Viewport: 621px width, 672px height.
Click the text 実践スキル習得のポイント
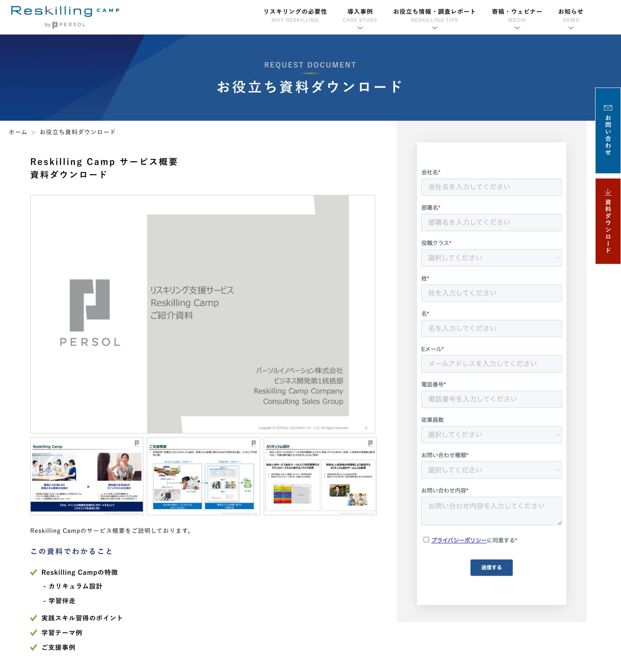tap(82, 618)
